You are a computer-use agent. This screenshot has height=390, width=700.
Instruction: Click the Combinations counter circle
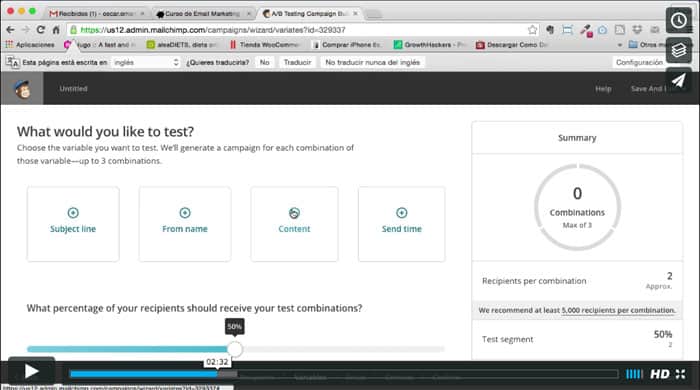tap(577, 207)
